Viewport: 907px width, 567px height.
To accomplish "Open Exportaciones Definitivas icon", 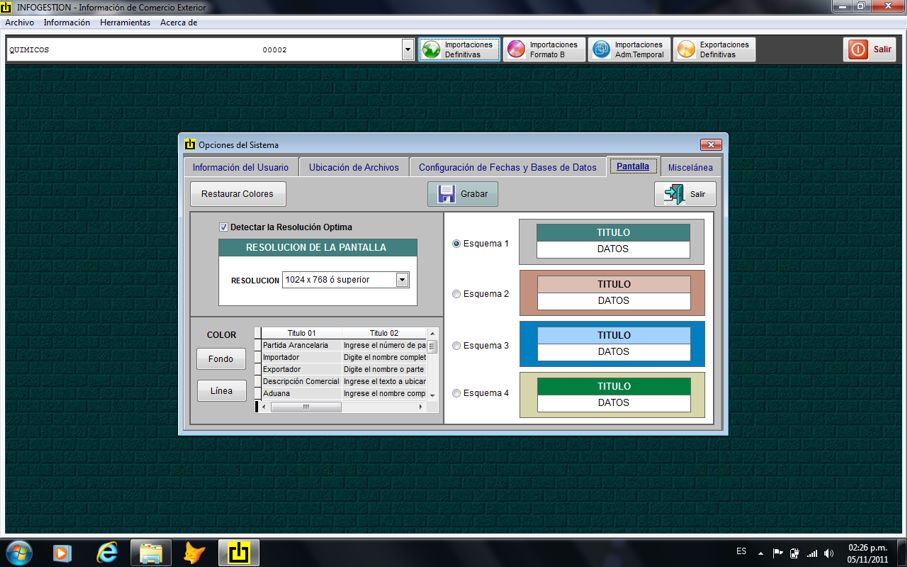I will pos(686,50).
